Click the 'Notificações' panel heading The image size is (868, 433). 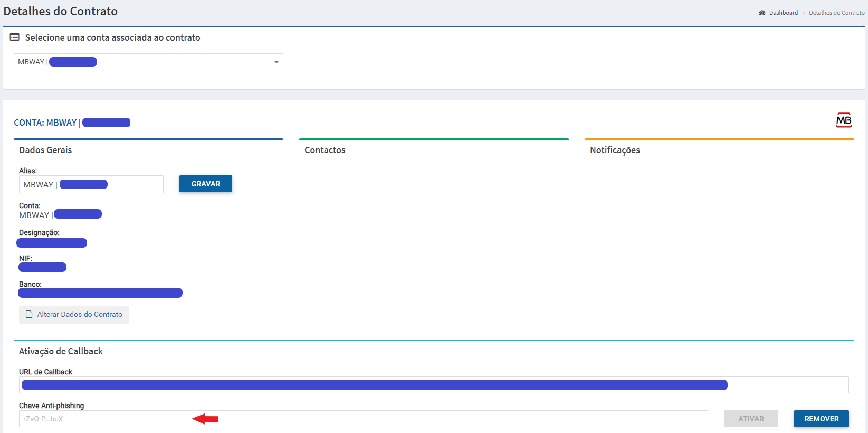tap(615, 150)
